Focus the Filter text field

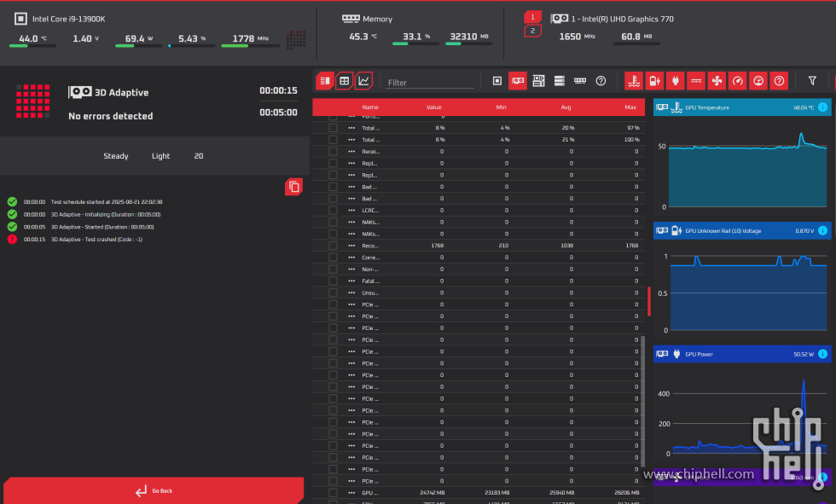pyautogui.click(x=430, y=83)
